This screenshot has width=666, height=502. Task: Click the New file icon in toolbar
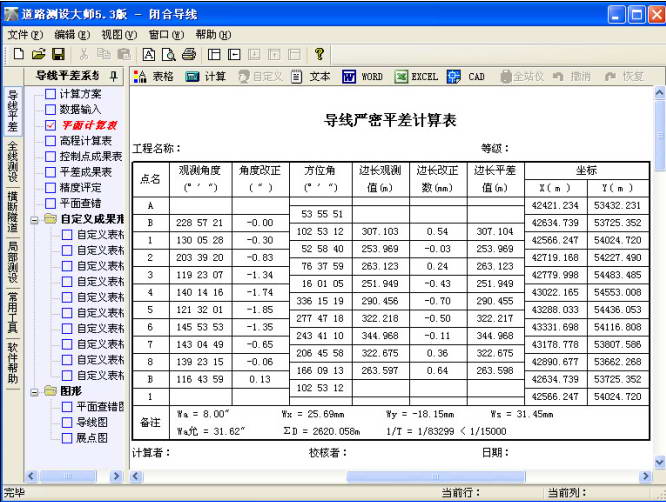tap(17, 54)
